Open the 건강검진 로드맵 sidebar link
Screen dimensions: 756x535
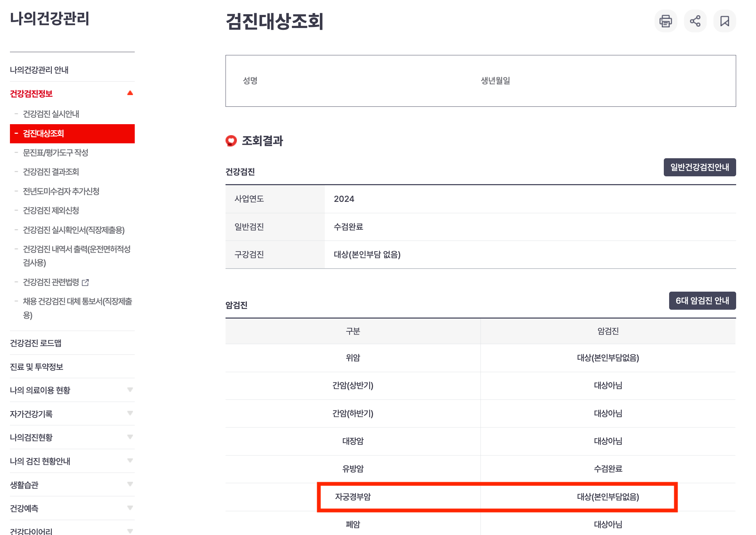coord(36,343)
